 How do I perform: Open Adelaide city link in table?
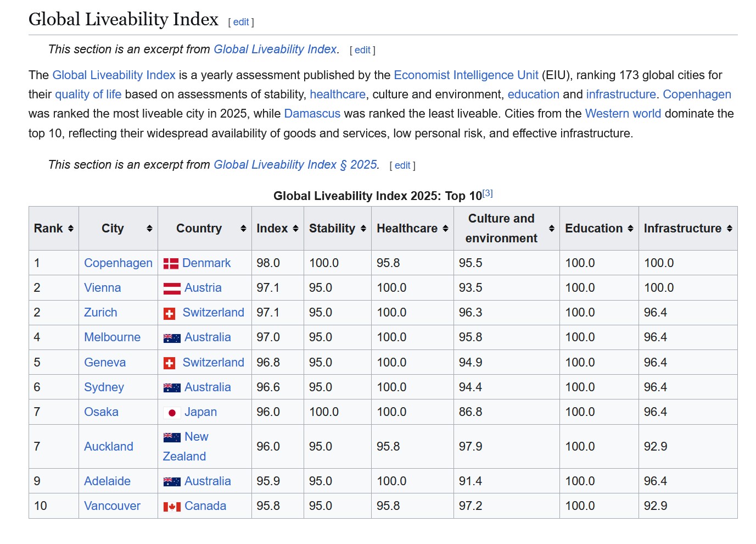[x=107, y=481]
